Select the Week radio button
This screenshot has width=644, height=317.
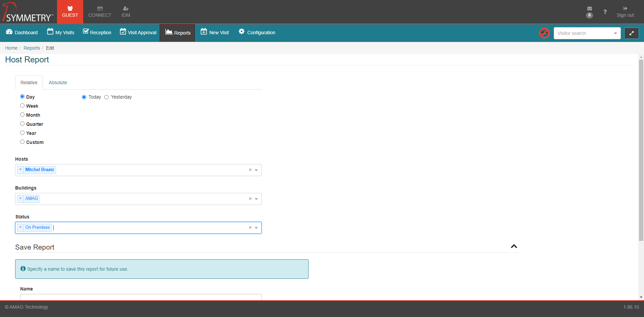[22, 106]
